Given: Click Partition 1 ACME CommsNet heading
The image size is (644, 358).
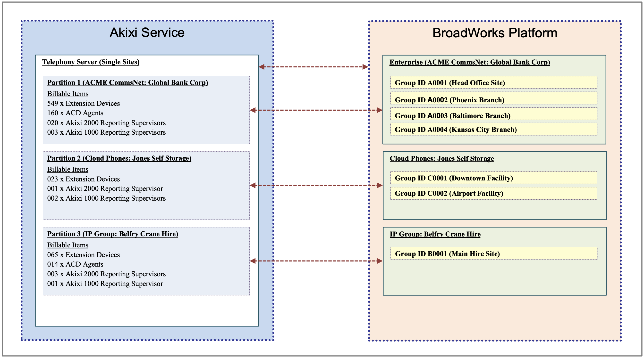Looking at the screenshot, I should click(x=127, y=83).
